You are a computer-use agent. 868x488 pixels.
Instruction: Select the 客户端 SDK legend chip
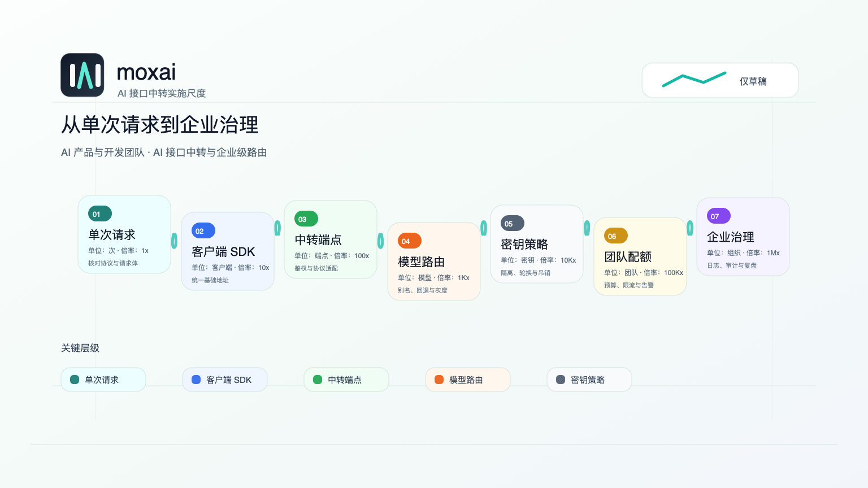coord(225,380)
